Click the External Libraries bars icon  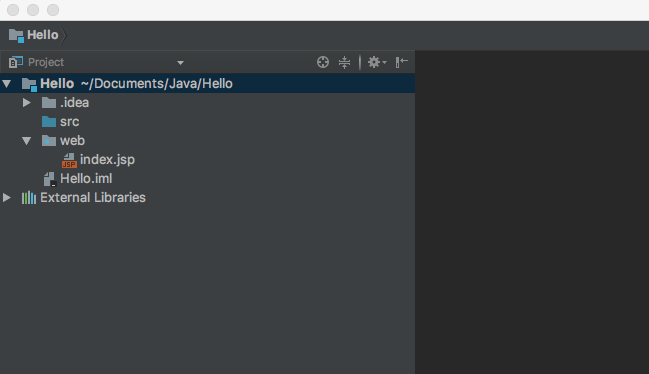[29, 198]
